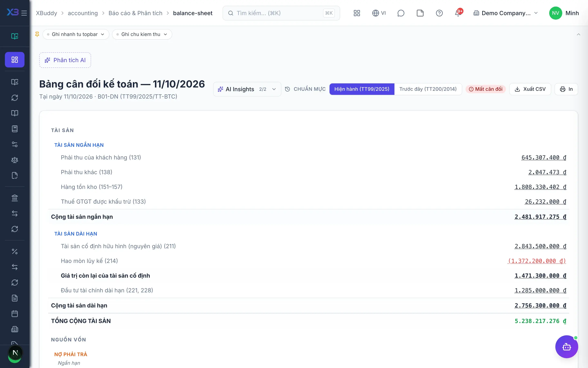Open the bank building sidebar icon
This screenshot has width=588, height=368.
(14, 198)
